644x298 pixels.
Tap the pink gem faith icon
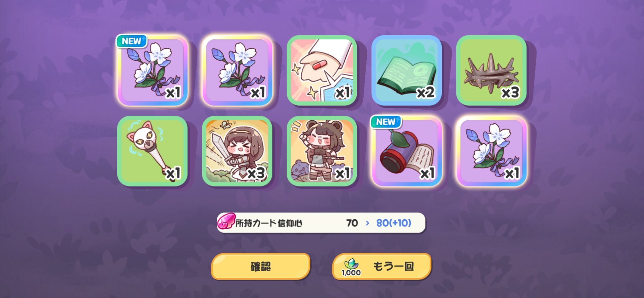point(226,222)
